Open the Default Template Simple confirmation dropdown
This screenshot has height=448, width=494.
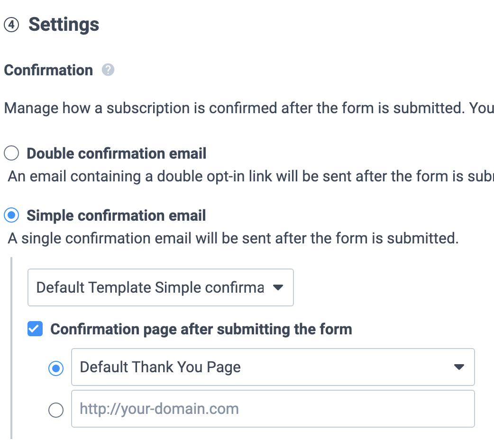click(161, 287)
